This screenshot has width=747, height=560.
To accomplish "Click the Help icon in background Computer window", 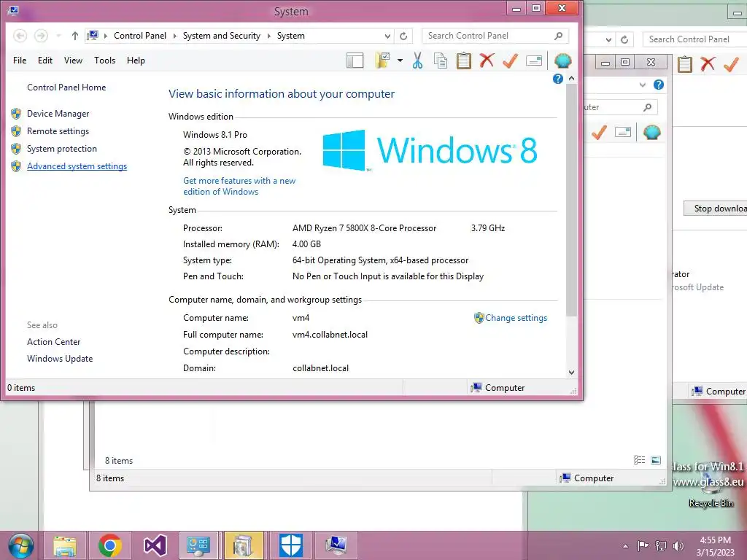I will [x=659, y=85].
